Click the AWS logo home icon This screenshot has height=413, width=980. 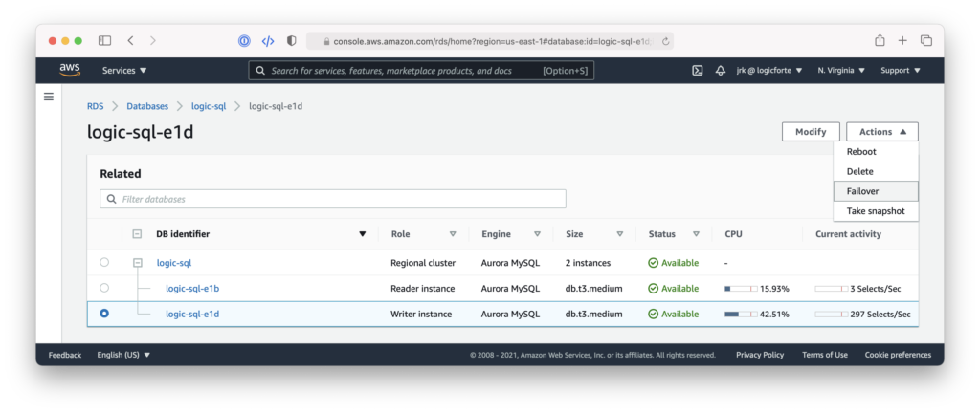point(69,71)
